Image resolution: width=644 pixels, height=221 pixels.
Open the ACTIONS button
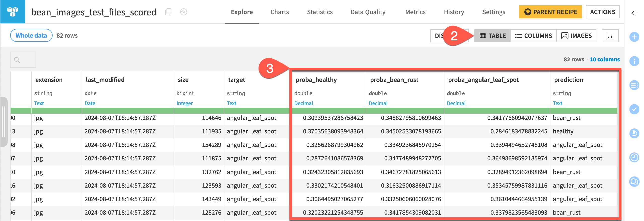[603, 12]
